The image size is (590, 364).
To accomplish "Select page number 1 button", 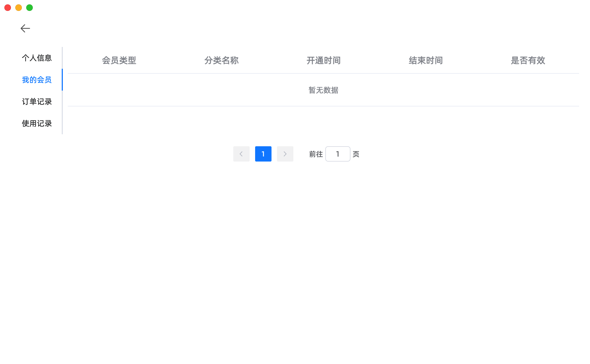I will (263, 154).
